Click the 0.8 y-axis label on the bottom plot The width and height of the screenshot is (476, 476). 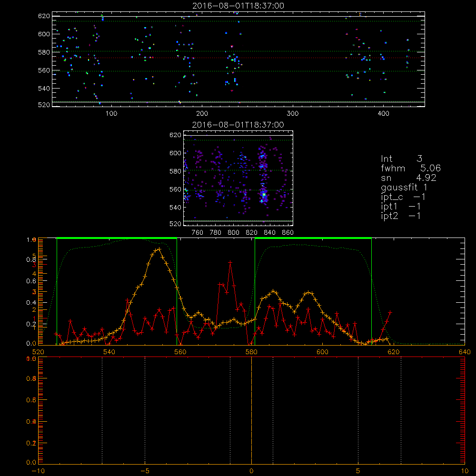[x=31, y=378]
